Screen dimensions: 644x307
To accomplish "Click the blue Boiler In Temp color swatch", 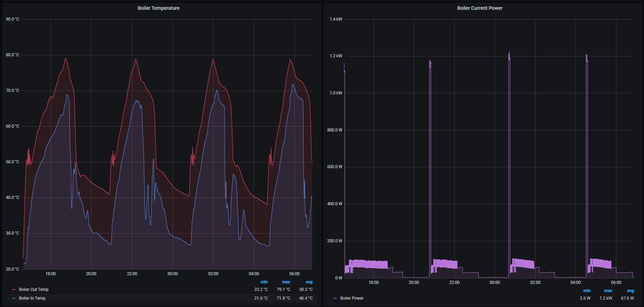I will (x=14, y=298).
